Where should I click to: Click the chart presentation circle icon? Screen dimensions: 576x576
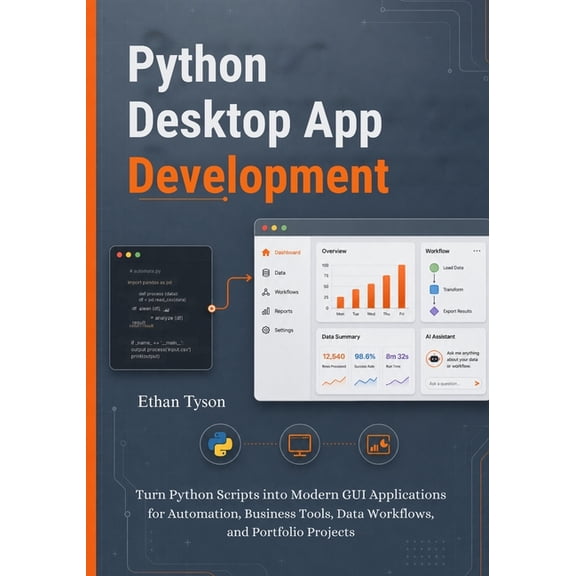378,444
